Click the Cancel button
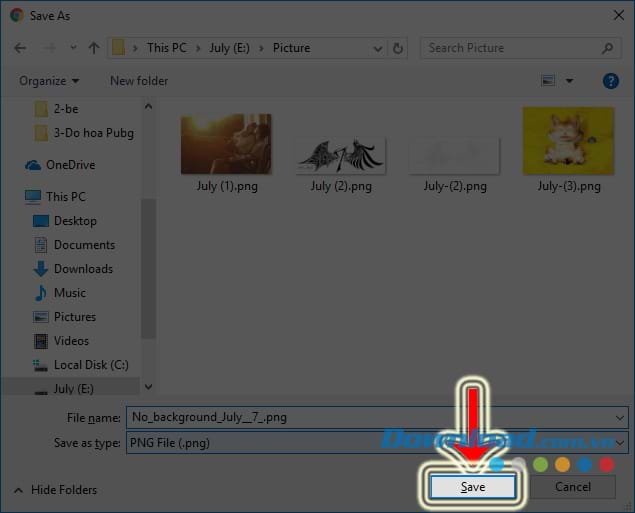Image resolution: width=635 pixels, height=513 pixels. coord(573,486)
